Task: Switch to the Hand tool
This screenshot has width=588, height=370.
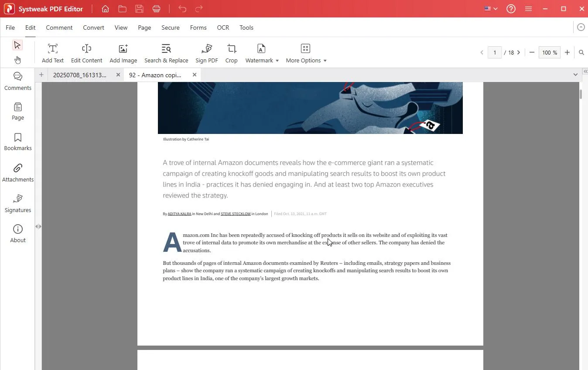Action: 17,60
